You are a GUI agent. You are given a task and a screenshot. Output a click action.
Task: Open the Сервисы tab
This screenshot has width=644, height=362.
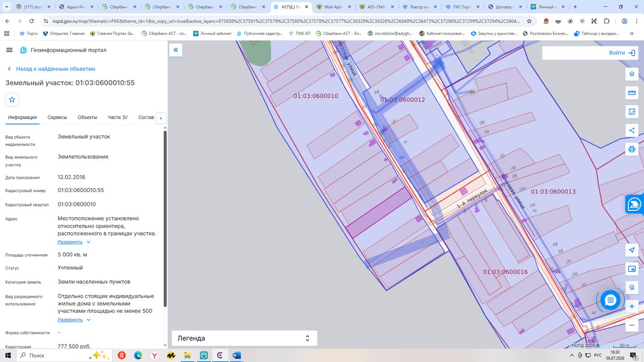tap(57, 118)
